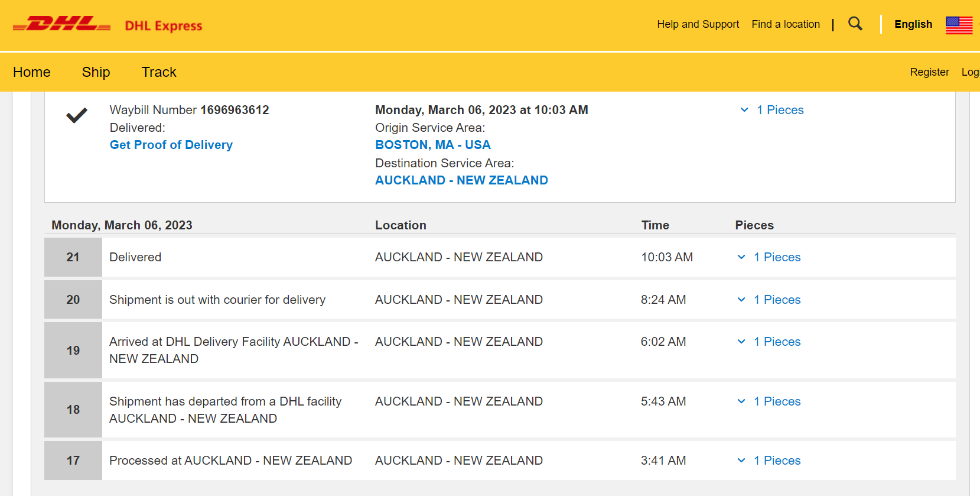Click BOSTON, MA - USA origin link
980x496 pixels.
pos(433,145)
